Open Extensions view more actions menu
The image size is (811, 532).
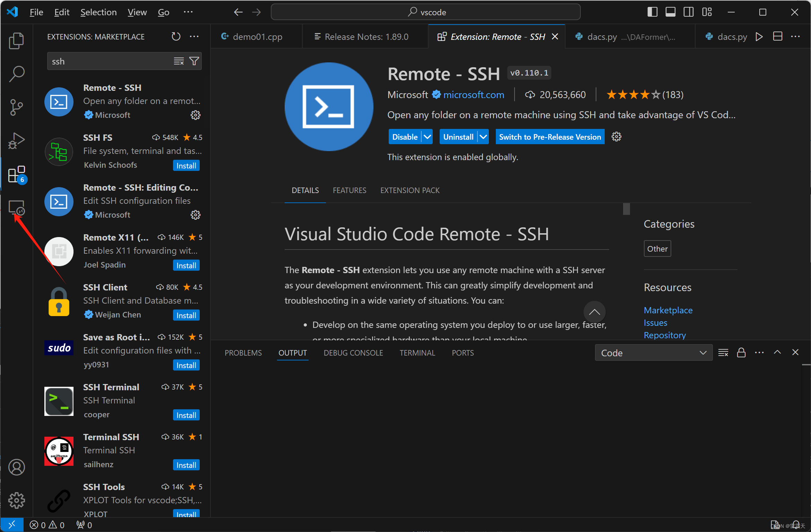194,36
